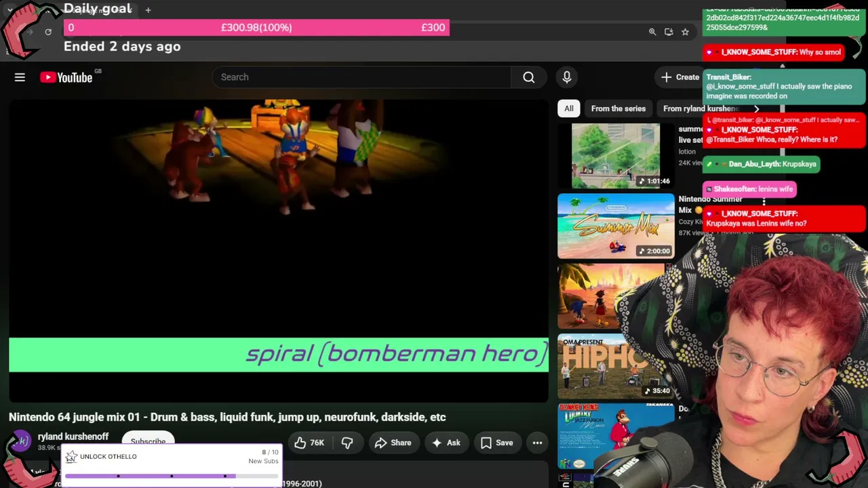Open a new browser tab

148,10
